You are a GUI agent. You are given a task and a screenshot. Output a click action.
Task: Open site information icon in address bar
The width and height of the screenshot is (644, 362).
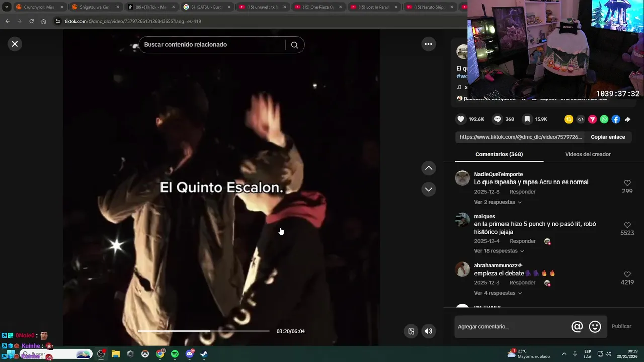[x=58, y=21]
